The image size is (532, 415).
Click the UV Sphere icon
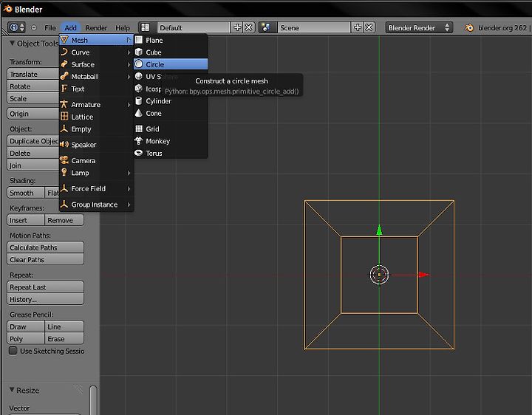point(139,76)
